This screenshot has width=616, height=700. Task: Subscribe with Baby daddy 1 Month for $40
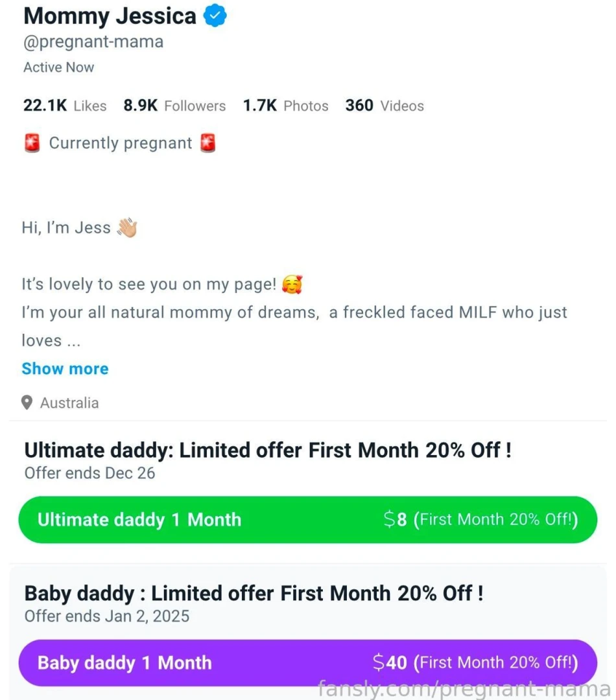[308, 662]
